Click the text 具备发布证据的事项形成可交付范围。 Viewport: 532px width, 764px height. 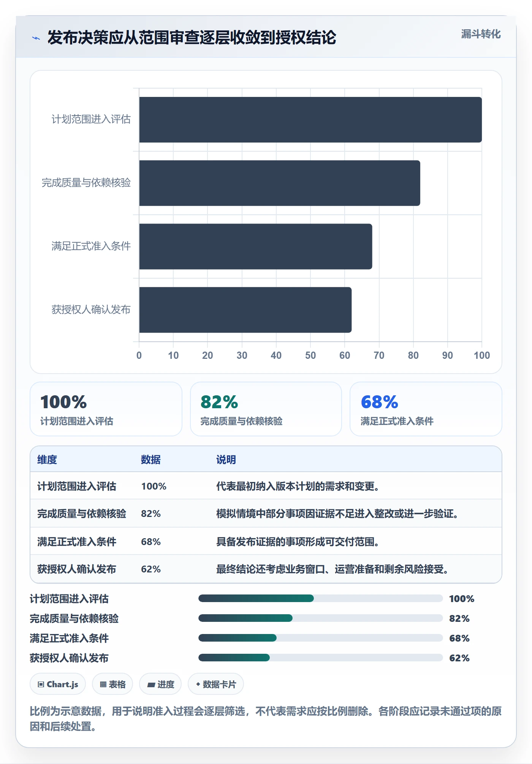[x=298, y=542]
